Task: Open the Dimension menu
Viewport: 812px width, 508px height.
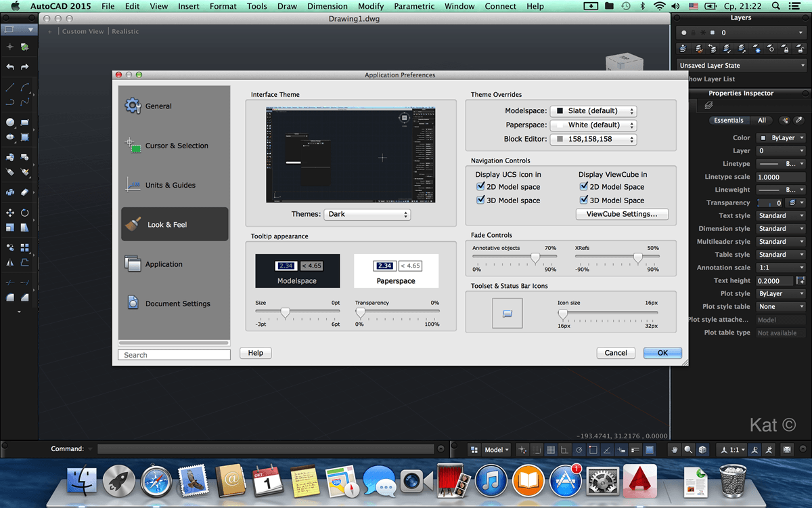Action: point(327,6)
